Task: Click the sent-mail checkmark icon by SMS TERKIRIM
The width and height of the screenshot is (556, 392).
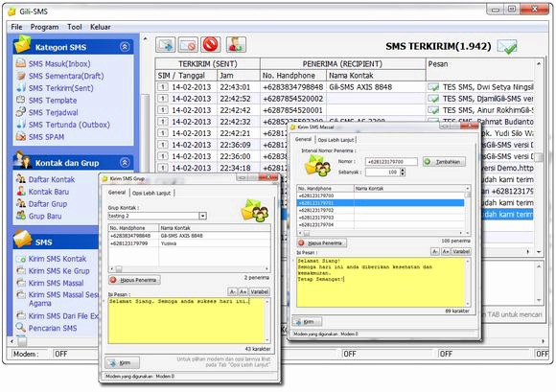Action: (x=507, y=47)
